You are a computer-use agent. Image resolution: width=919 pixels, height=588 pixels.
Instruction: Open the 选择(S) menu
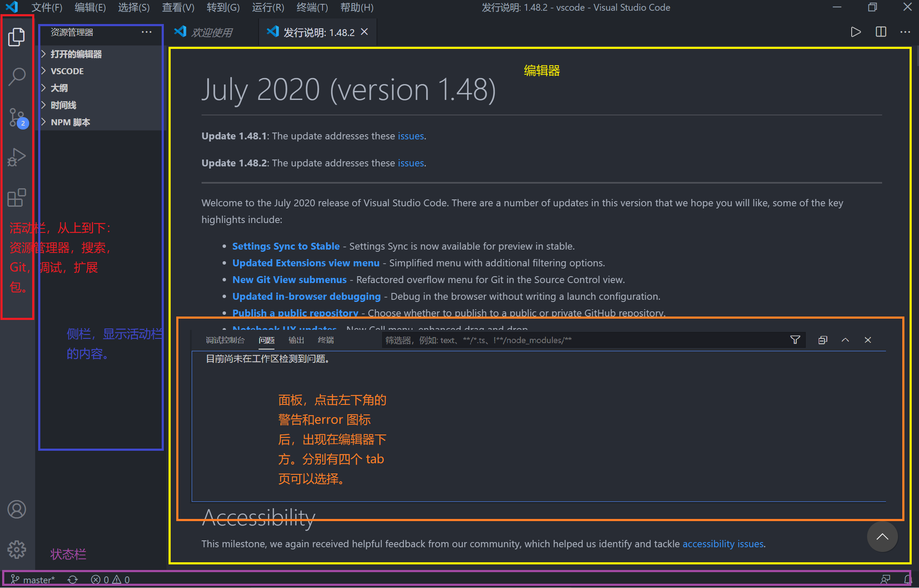click(134, 7)
